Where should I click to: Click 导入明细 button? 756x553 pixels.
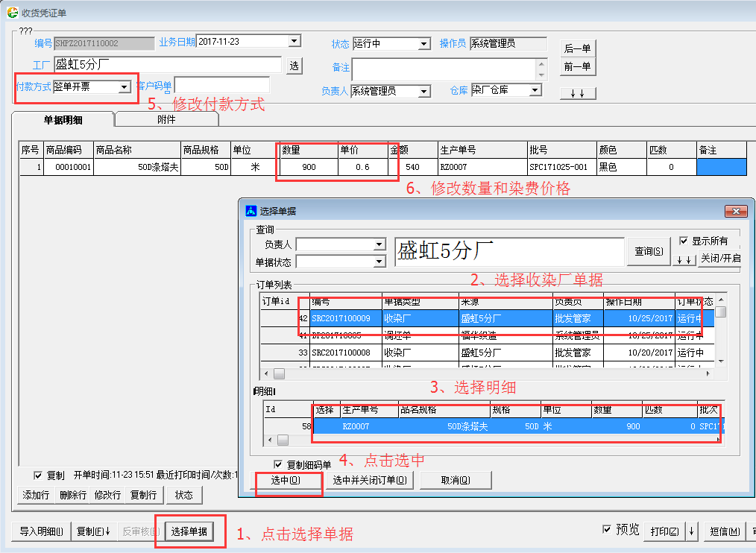[x=42, y=531]
